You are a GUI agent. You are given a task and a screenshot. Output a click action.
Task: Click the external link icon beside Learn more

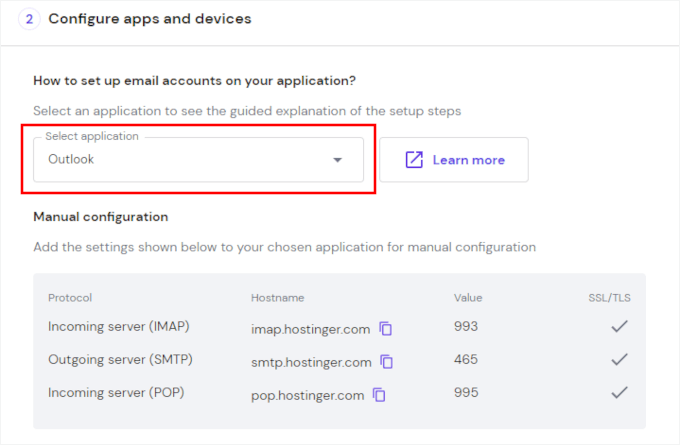point(414,160)
